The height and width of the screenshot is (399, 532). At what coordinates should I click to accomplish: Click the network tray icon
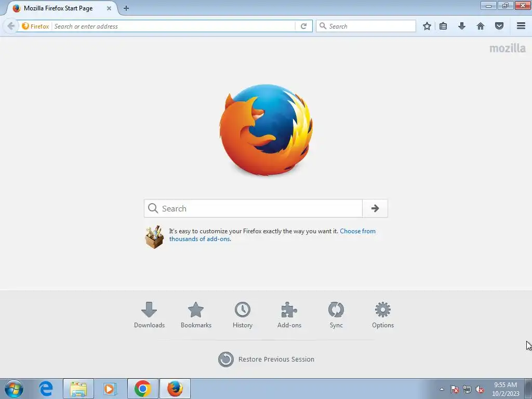click(x=467, y=389)
